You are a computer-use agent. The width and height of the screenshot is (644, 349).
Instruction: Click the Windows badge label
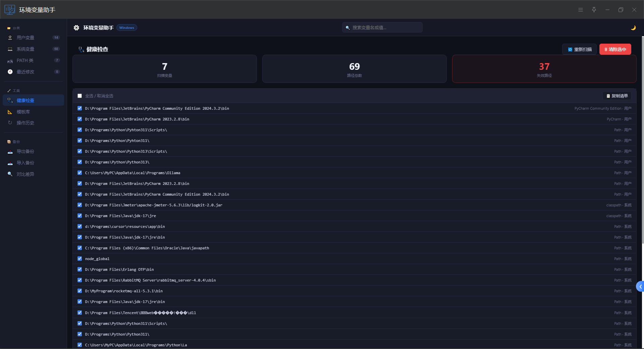coord(127,28)
